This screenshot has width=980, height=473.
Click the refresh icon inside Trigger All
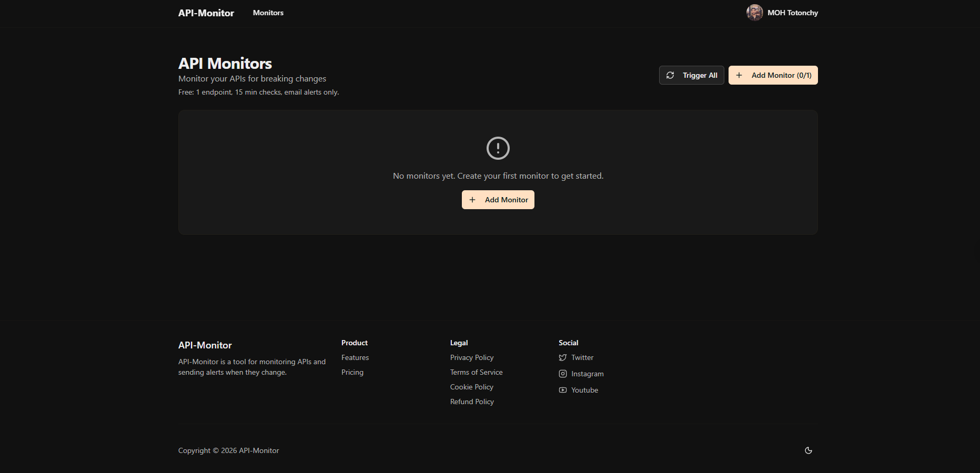[670, 75]
